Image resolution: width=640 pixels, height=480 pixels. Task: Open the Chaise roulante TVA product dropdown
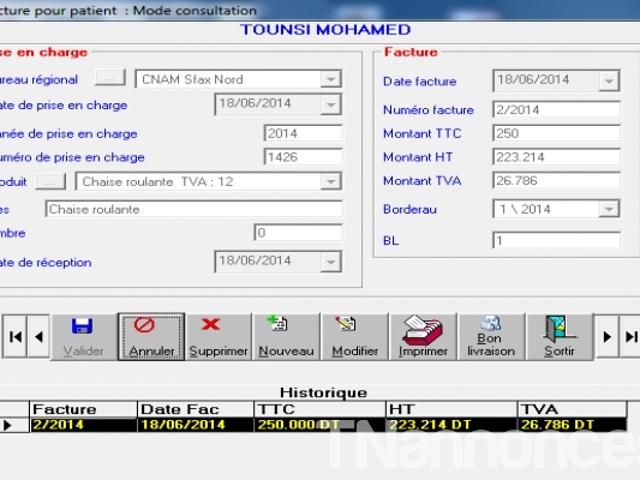click(x=331, y=182)
